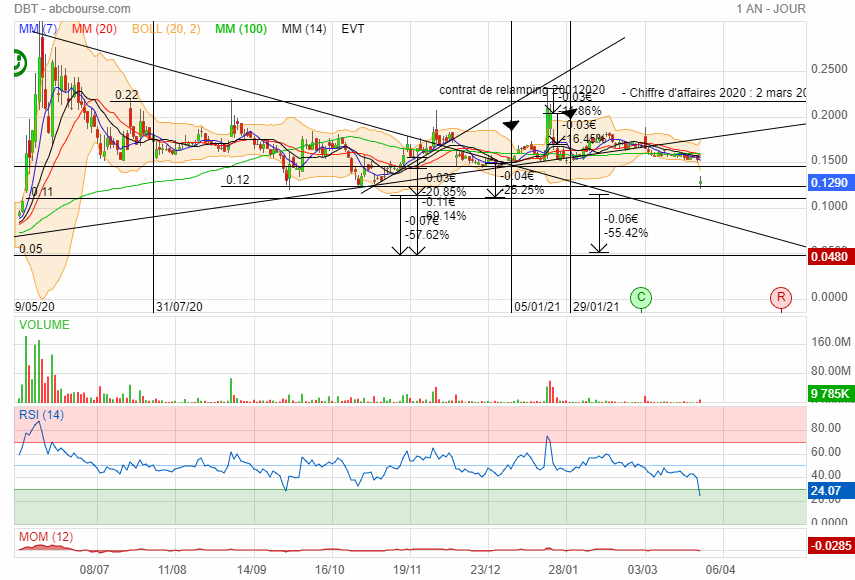Screen dimensions: 855x580
Task: Select the MM (100) legend label
Action: (x=241, y=29)
